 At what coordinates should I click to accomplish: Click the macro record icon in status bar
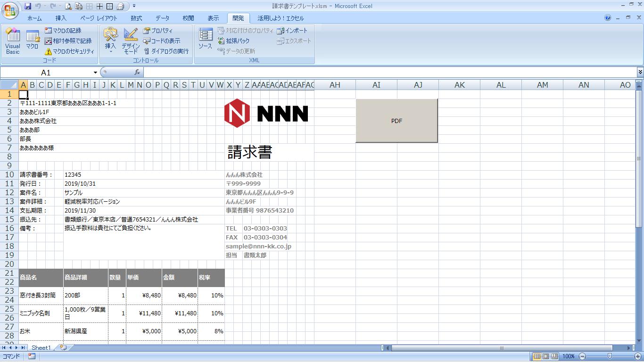32,356
